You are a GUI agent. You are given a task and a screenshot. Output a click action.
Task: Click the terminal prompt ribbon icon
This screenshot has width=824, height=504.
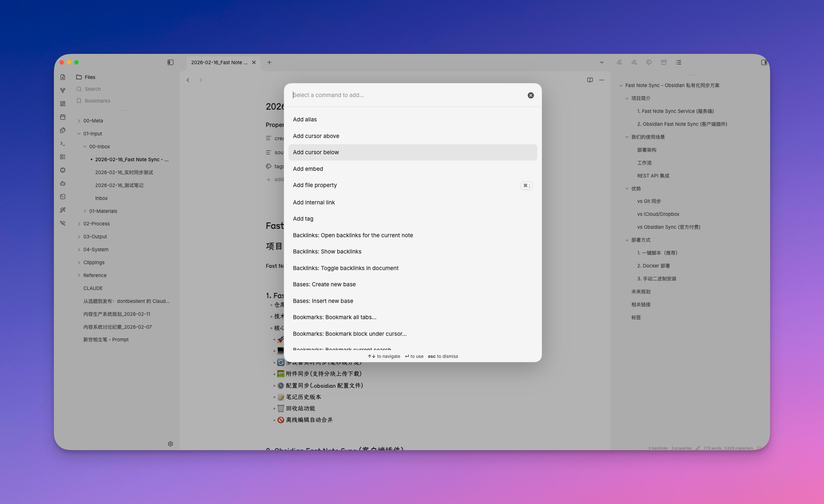pos(63,144)
